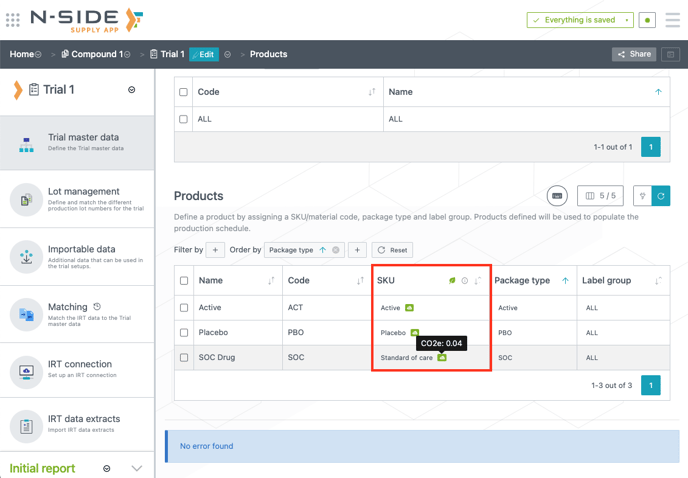Open the hamburger menu at top right
This screenshot has height=478, width=688.
click(x=673, y=20)
